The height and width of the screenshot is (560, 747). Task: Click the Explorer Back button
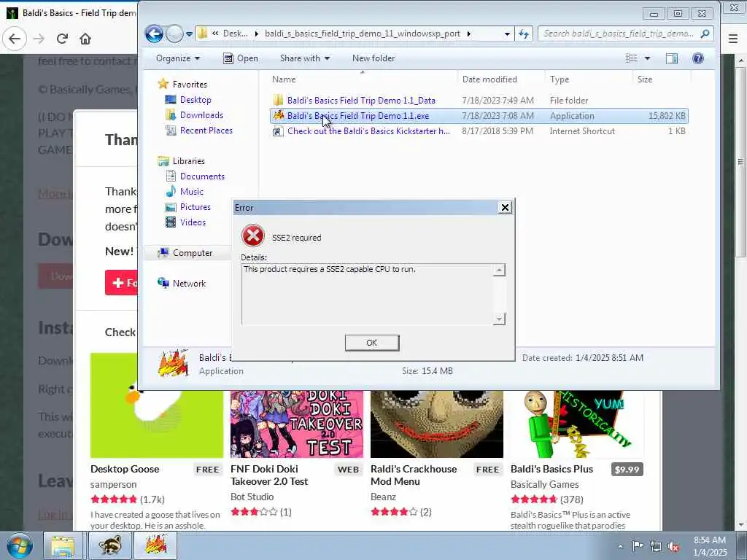154,34
